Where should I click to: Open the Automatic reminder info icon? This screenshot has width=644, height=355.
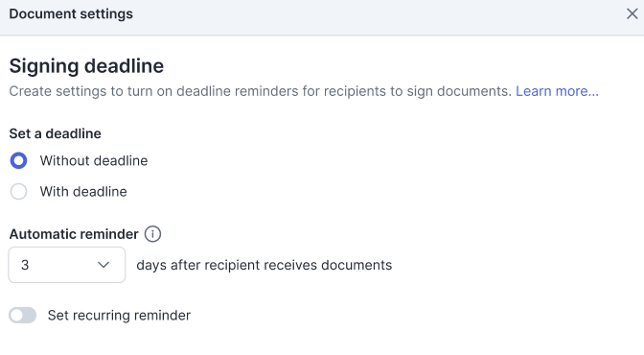click(152, 234)
